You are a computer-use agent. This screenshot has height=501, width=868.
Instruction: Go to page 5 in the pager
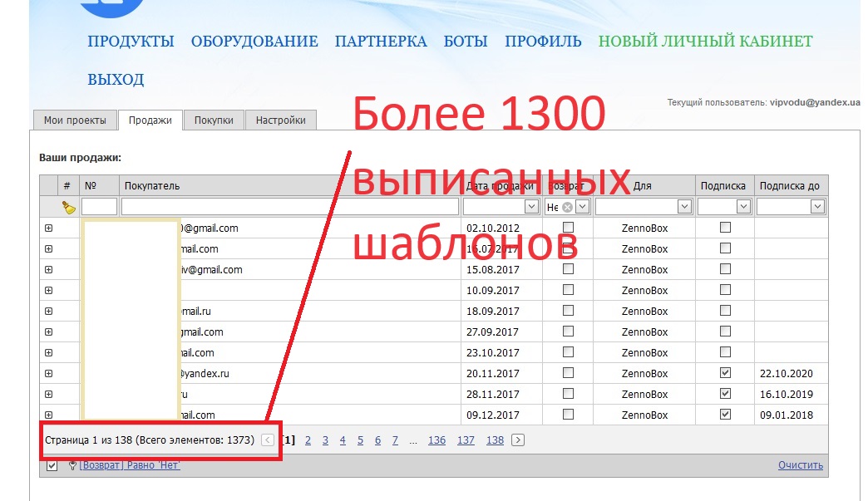pos(360,440)
